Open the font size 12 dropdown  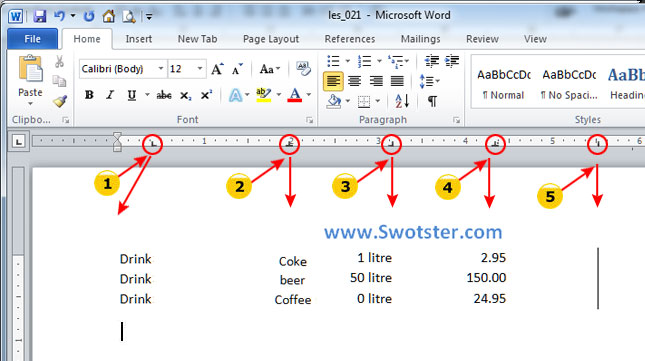[200, 69]
